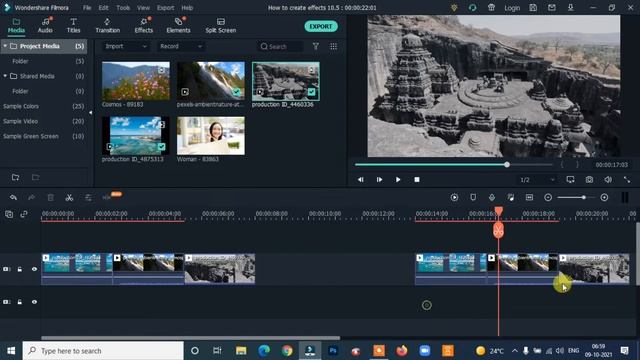Click the EXPORT button
Viewport: 640px width, 360px height.
click(321, 27)
